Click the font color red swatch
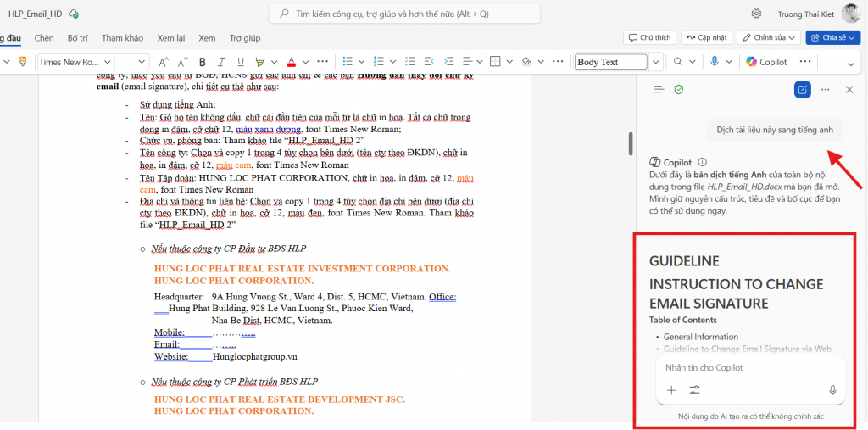 pyautogui.click(x=291, y=62)
